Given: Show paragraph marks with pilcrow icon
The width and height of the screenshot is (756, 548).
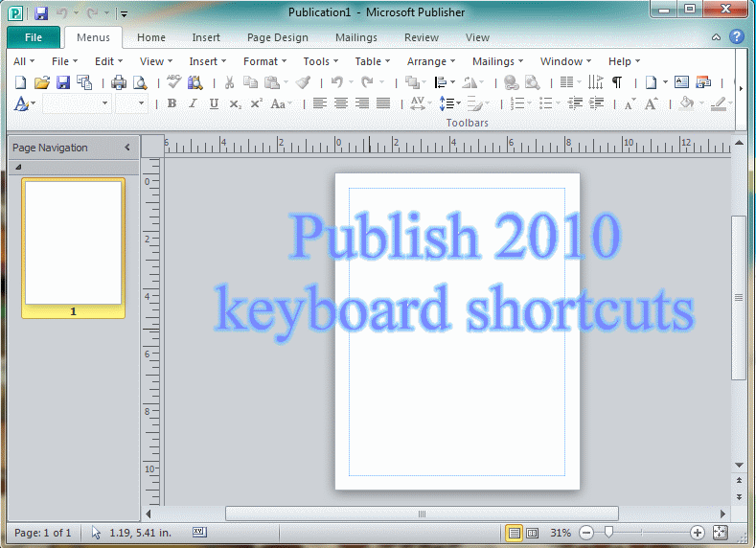Looking at the screenshot, I should point(617,82).
